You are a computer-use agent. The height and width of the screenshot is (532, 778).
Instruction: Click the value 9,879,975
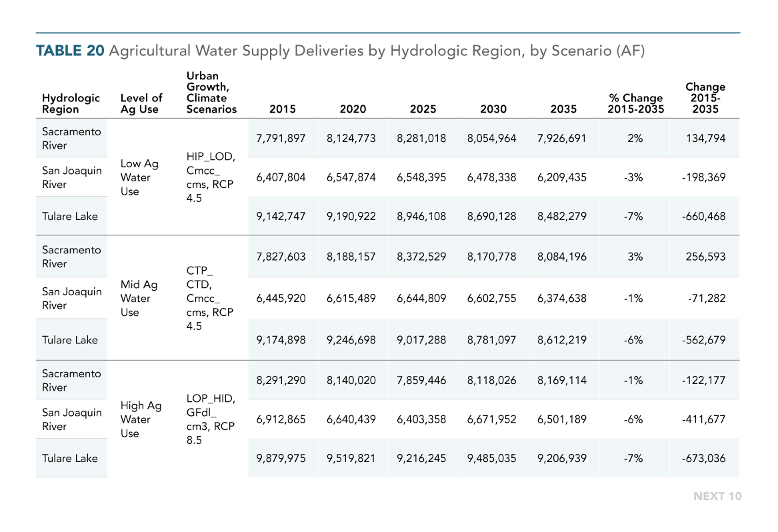(281, 459)
